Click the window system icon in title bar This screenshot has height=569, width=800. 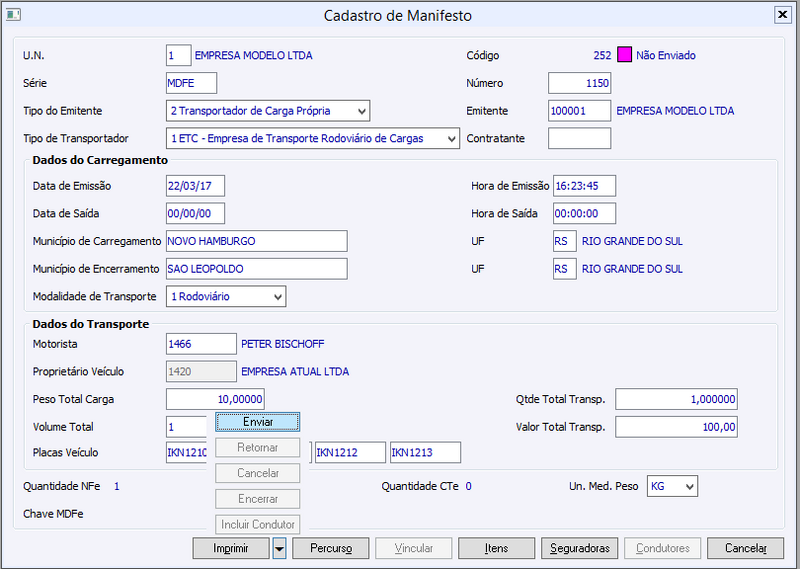click(13, 15)
